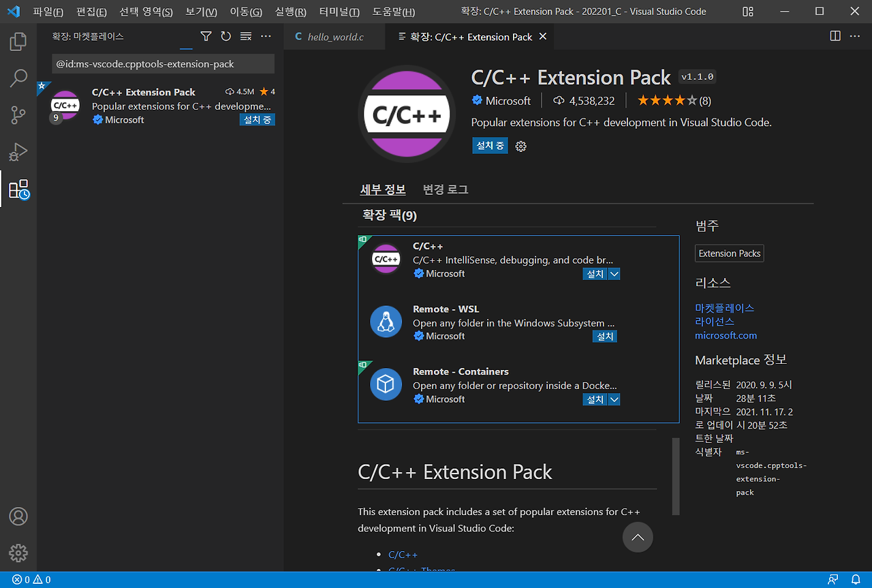The height and width of the screenshot is (588, 872).
Task: Open the 이동(G) menu
Action: (x=246, y=12)
